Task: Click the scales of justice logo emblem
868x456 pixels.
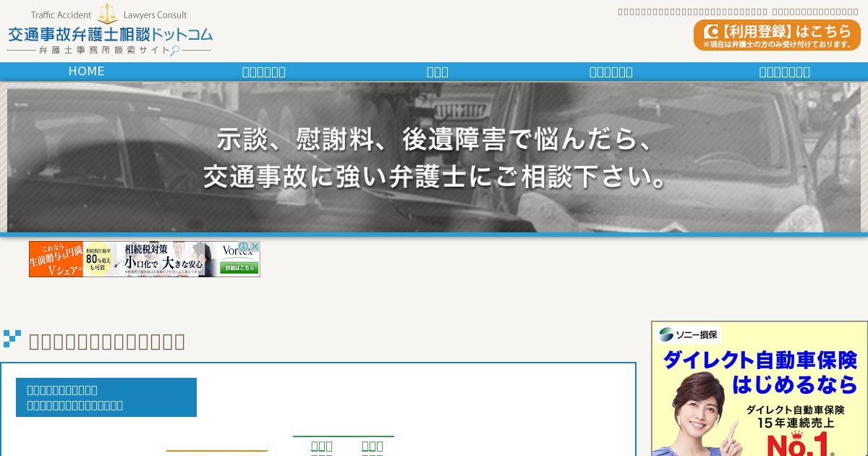Action: (107, 13)
